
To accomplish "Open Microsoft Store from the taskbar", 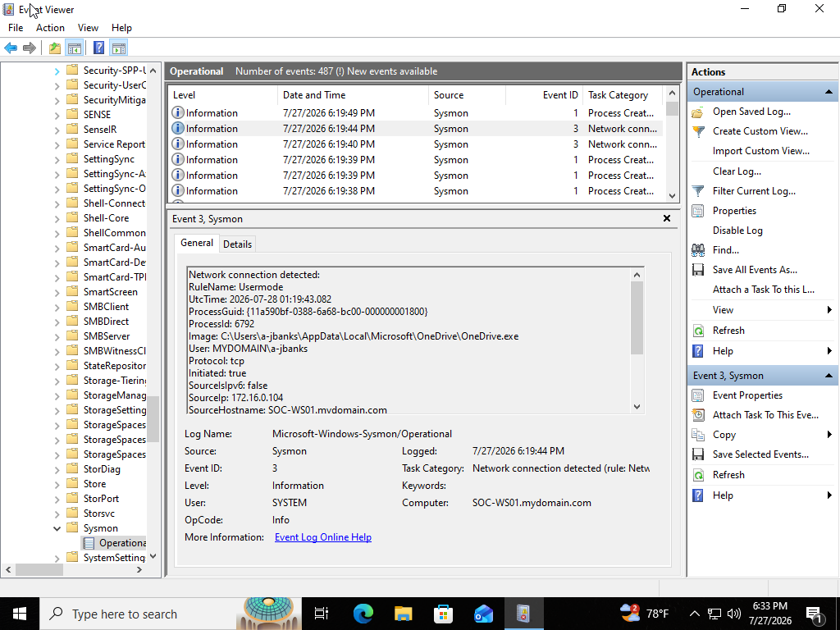I will [443, 614].
